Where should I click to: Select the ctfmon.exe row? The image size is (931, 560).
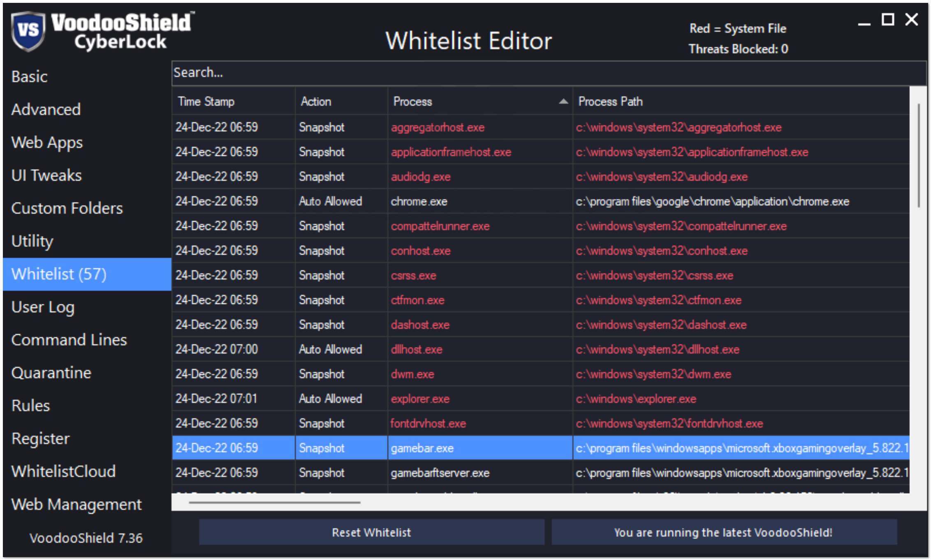click(540, 300)
